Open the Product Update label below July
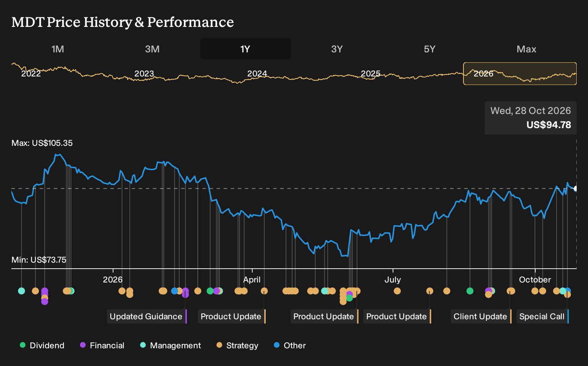The width and height of the screenshot is (588, 366). point(397,316)
